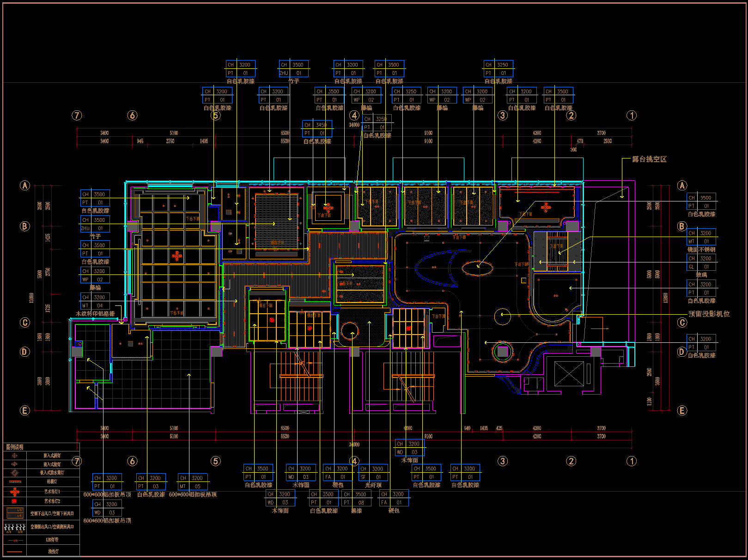Image resolution: width=748 pixels, height=560 pixels.
Task: Click axis marker 1 on the top row
Action: point(631,116)
